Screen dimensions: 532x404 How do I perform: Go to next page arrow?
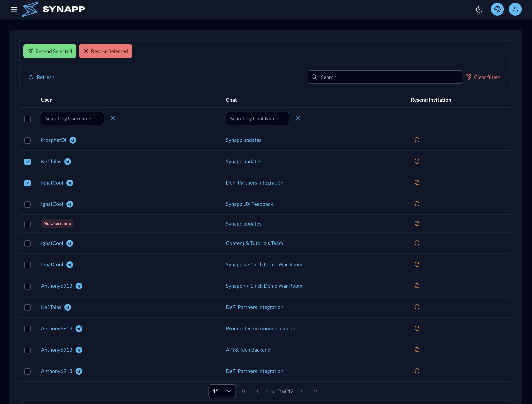(301, 391)
